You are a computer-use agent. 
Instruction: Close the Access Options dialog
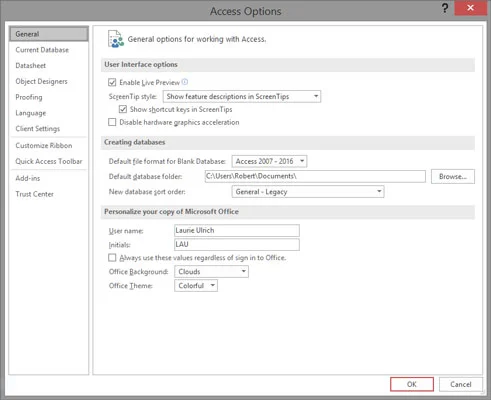point(470,8)
